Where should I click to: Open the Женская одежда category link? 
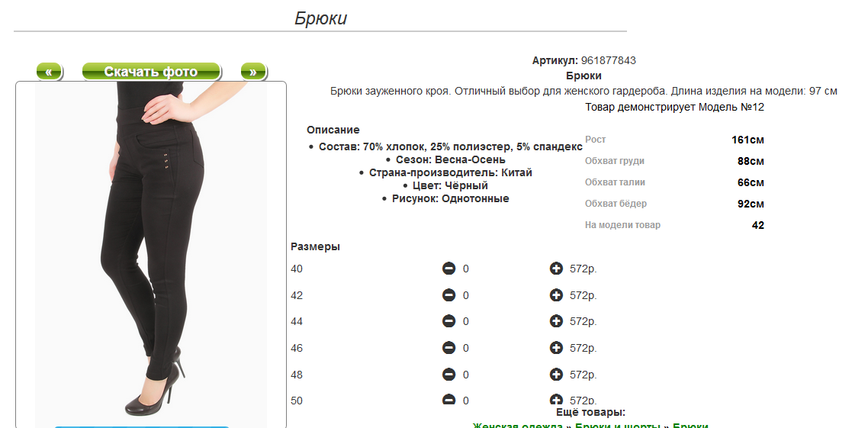tap(519, 425)
